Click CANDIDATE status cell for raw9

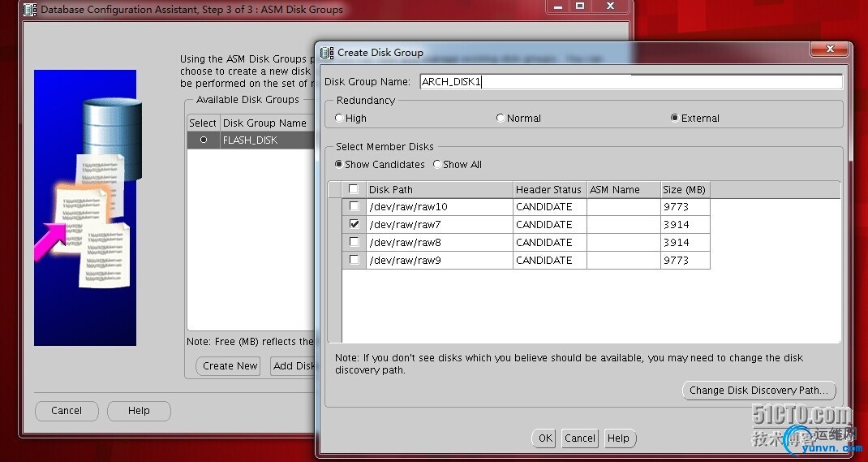click(550, 260)
